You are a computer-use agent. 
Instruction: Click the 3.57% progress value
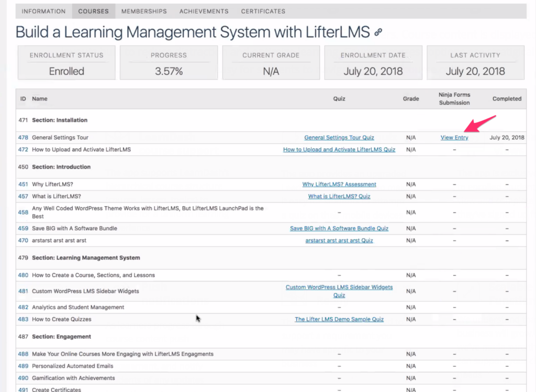coord(169,71)
